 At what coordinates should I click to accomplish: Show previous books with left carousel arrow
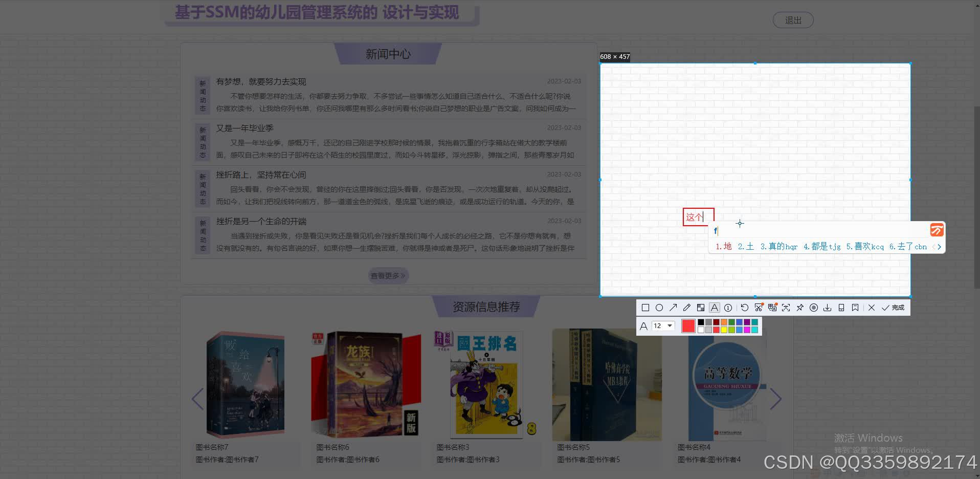197,399
